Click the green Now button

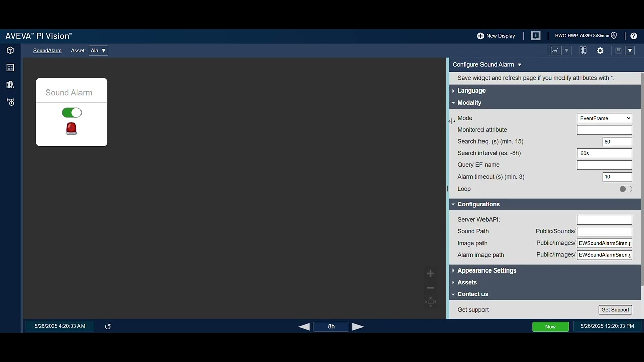click(x=550, y=327)
